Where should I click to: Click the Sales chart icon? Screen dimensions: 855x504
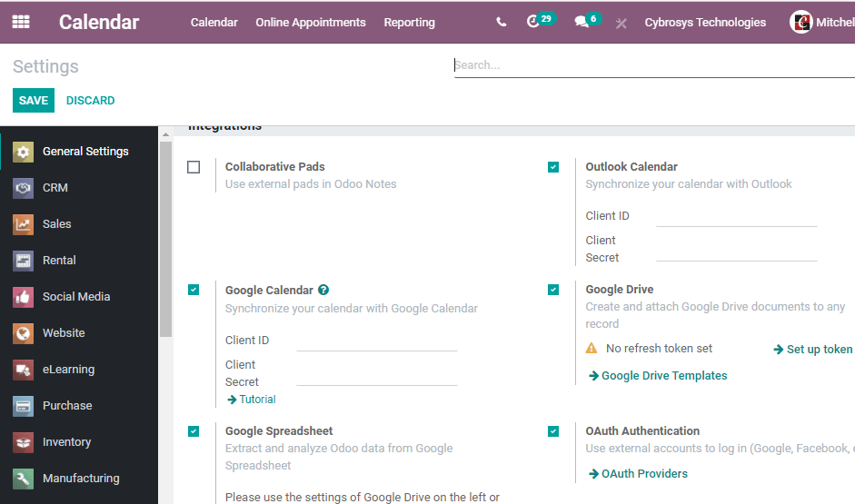point(23,224)
